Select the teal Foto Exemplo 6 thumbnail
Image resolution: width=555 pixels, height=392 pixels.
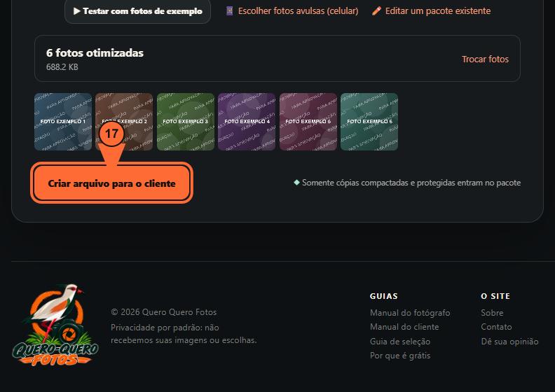click(369, 122)
